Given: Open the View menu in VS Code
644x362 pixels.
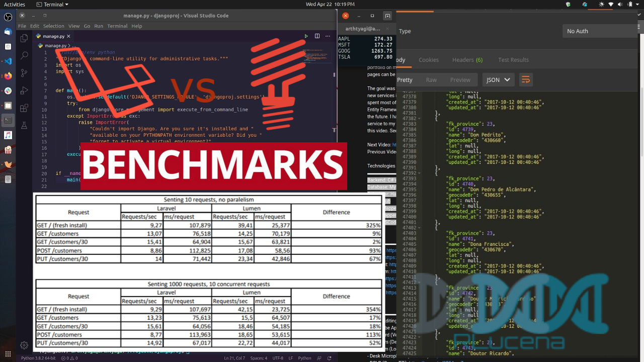Looking at the screenshot, I should (x=74, y=26).
